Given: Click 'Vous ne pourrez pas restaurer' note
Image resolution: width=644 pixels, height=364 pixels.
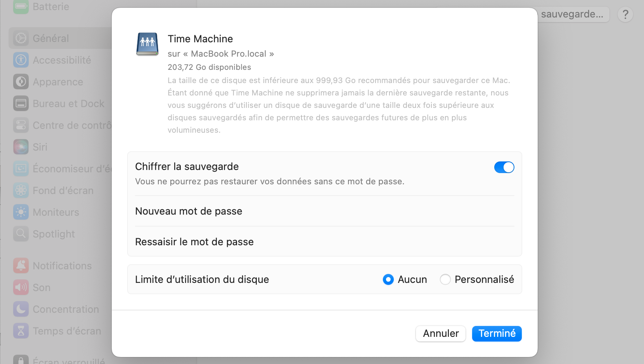Looking at the screenshot, I should click(270, 182).
